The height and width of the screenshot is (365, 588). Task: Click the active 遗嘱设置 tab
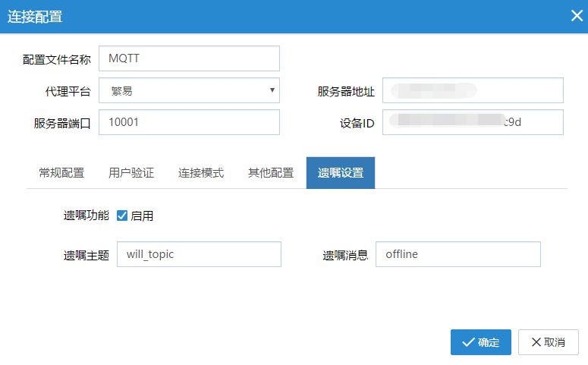coord(341,172)
